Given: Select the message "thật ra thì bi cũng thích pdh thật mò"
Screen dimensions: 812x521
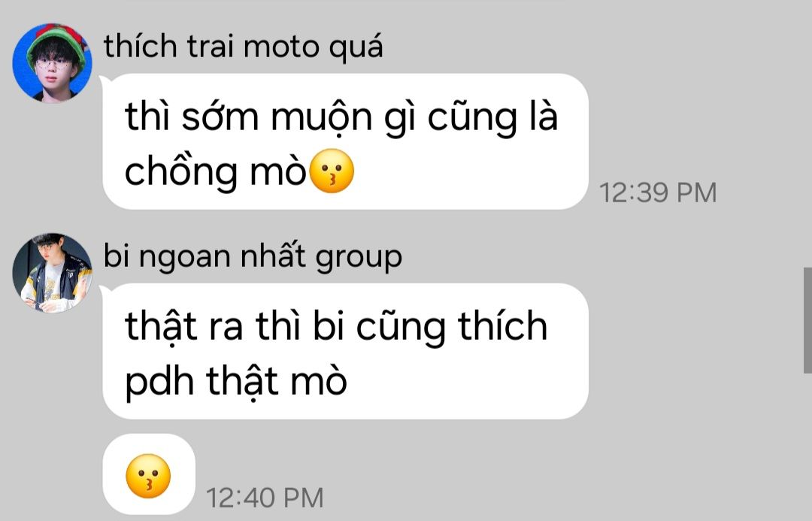Looking at the screenshot, I should pos(345,351).
